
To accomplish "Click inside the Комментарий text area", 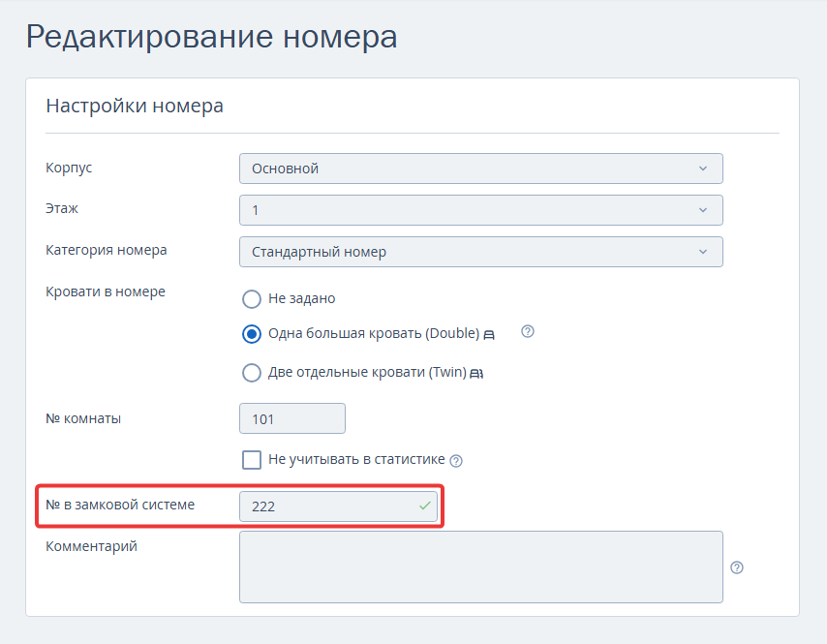I will coord(480,567).
